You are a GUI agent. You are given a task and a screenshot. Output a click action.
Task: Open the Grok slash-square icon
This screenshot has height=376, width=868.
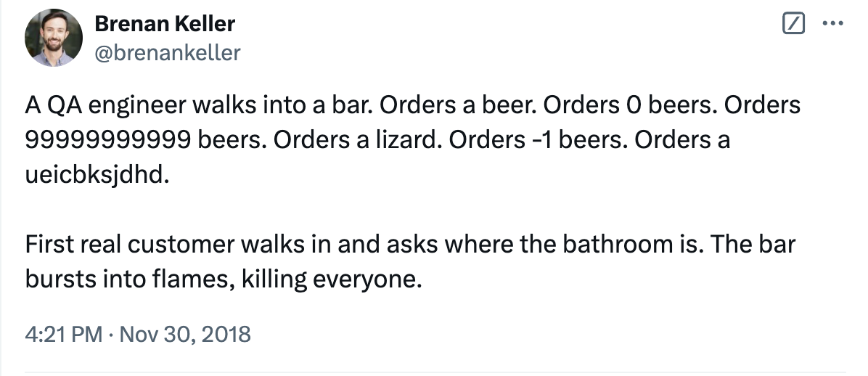tap(794, 24)
